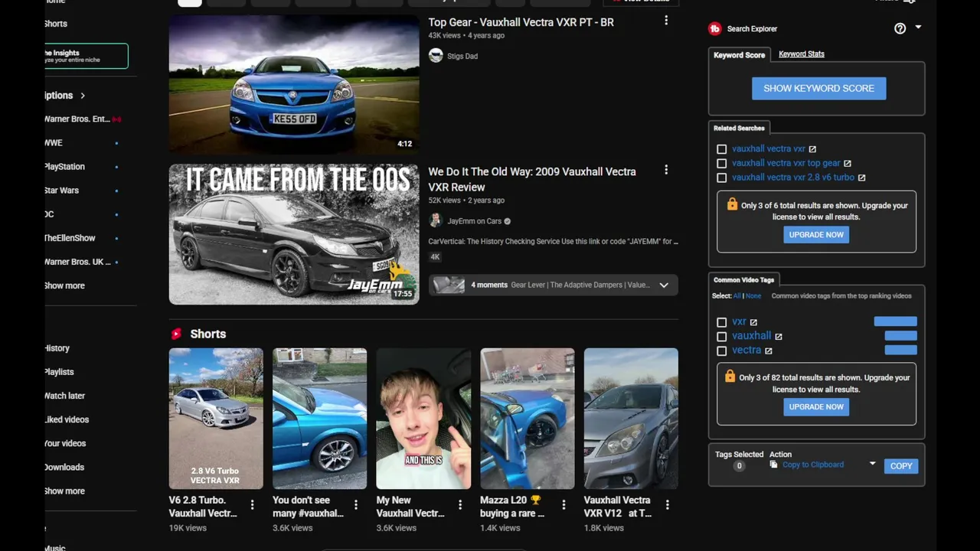
Task: Open the Search Explorer help question icon
Action: [900, 28]
